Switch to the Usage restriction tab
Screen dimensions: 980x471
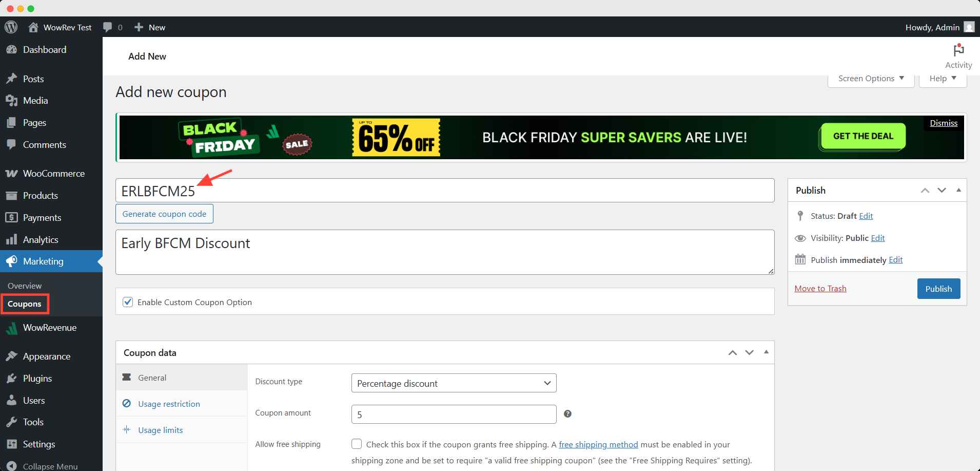tap(168, 404)
